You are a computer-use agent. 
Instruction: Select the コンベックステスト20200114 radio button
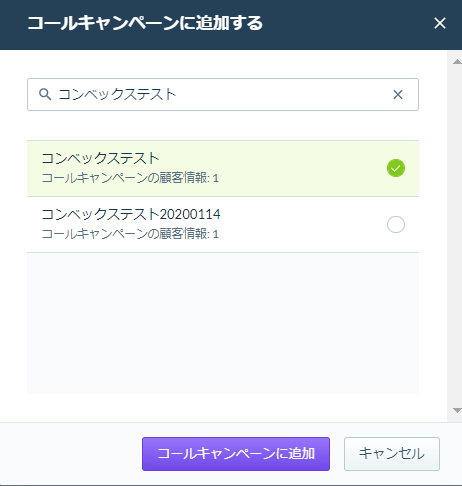tap(396, 224)
